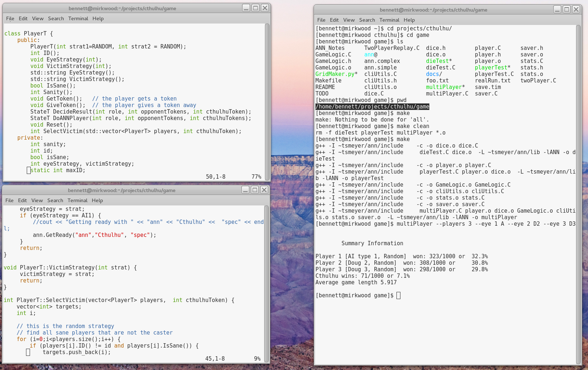Minimize the top-left PlayerT class terminal window
Viewport: 588px width, 370px height.
tap(246, 8)
